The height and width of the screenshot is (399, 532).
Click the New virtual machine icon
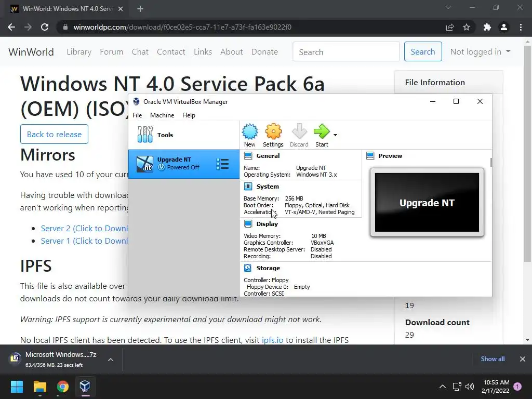(250, 136)
